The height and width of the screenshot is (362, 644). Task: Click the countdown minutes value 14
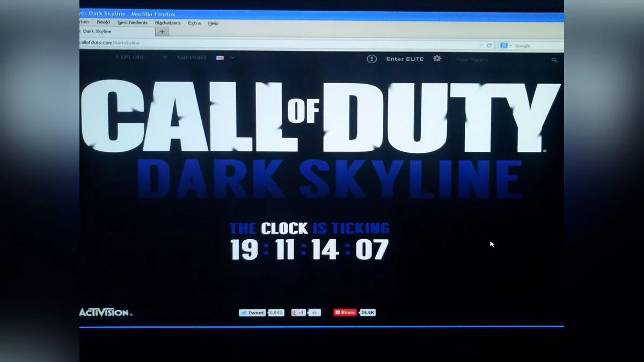[x=325, y=250]
